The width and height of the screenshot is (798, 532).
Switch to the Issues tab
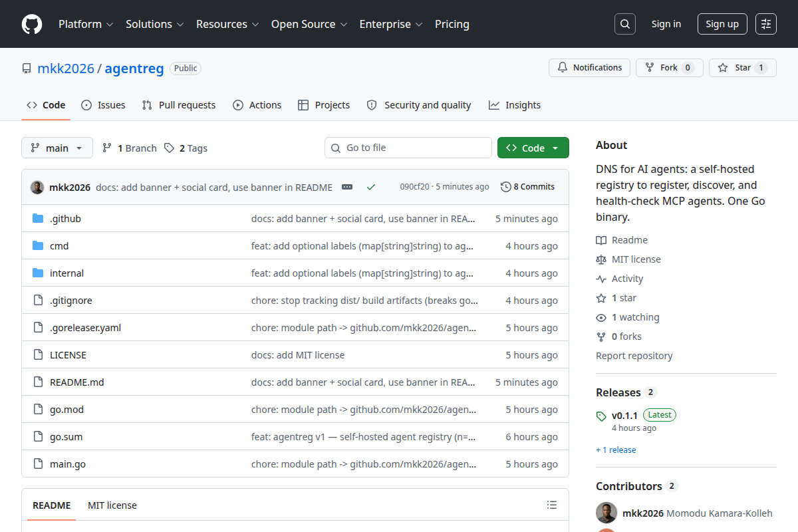pos(103,105)
